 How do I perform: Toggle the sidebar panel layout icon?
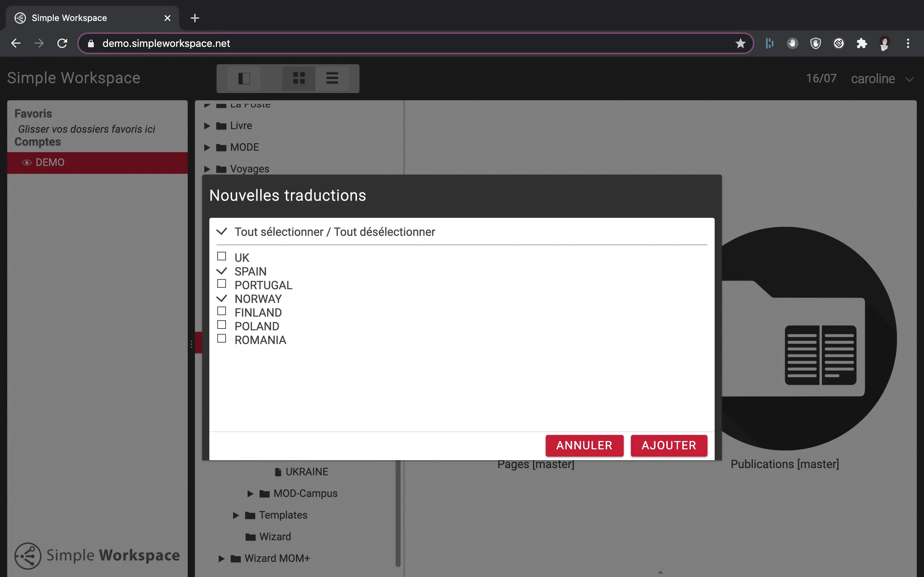(x=244, y=78)
